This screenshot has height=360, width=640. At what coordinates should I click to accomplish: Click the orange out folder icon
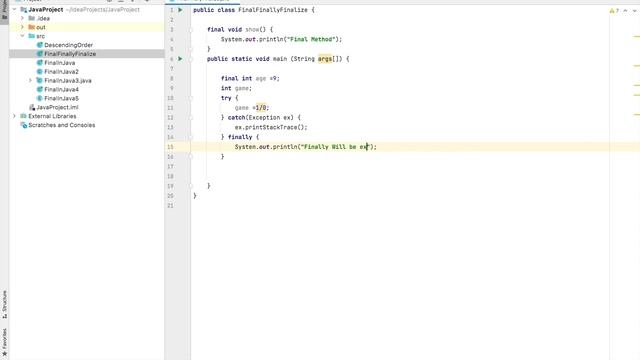click(x=31, y=27)
